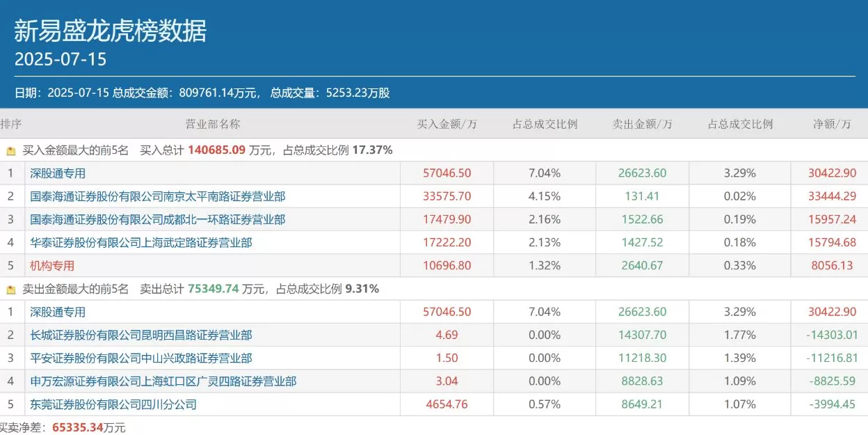Click the 排序 column header
Screen dimensions: 868x435
[x=11, y=124]
